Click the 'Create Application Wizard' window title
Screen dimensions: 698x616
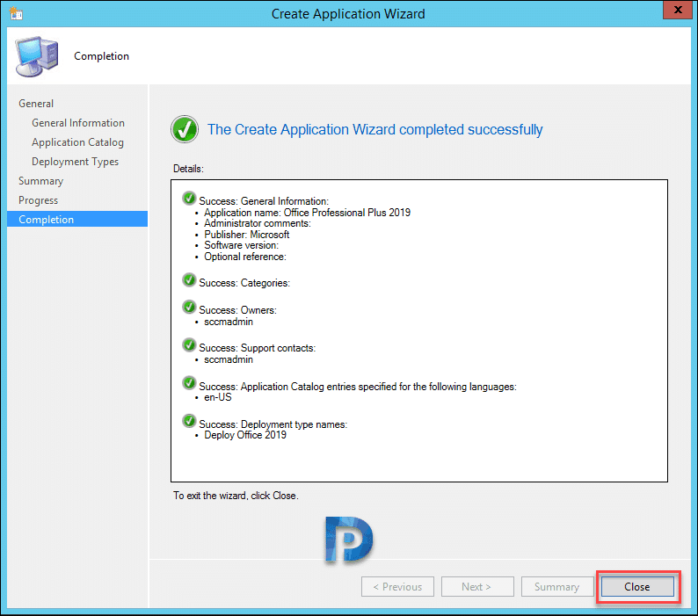point(348,14)
